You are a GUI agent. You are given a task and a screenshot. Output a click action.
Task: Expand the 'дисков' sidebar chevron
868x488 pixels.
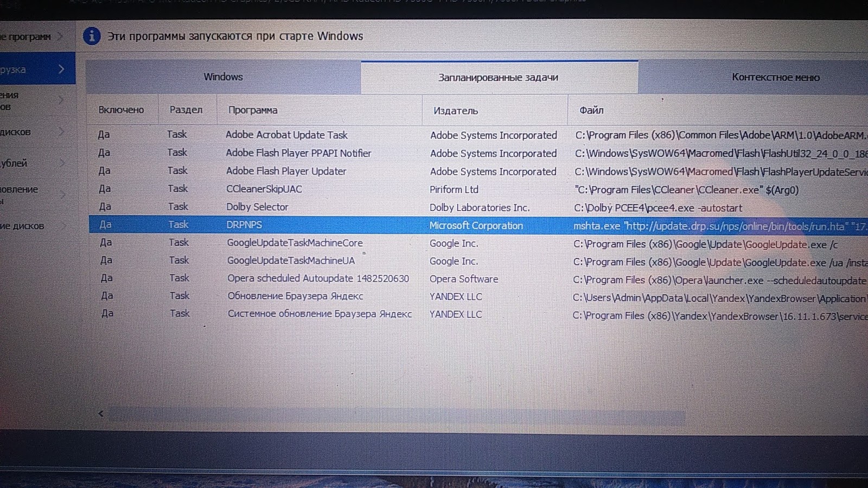pyautogui.click(x=61, y=132)
